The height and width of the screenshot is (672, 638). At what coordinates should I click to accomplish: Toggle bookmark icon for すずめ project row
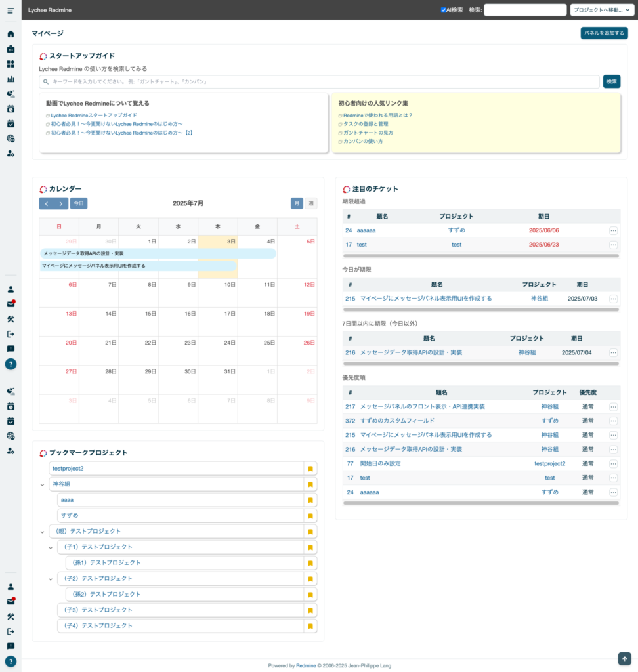[310, 516]
